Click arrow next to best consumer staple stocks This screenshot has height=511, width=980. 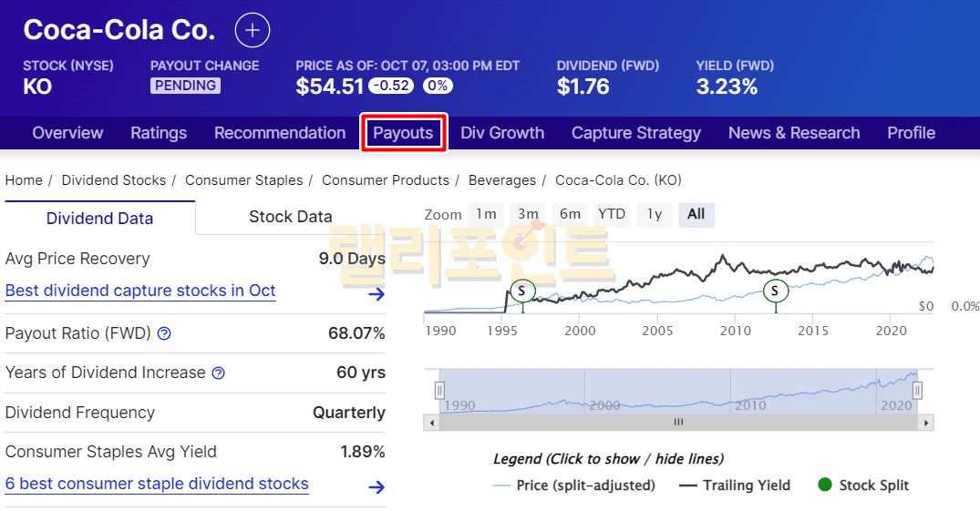tap(376, 486)
